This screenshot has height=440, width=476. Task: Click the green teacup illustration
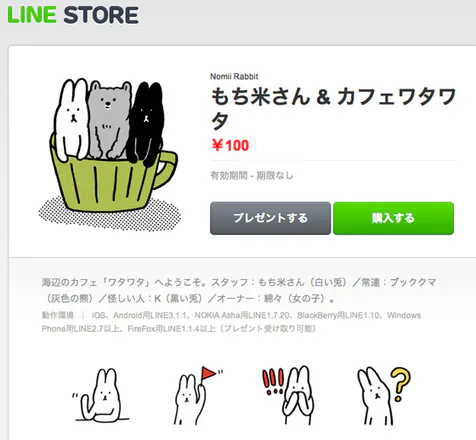pyautogui.click(x=112, y=182)
